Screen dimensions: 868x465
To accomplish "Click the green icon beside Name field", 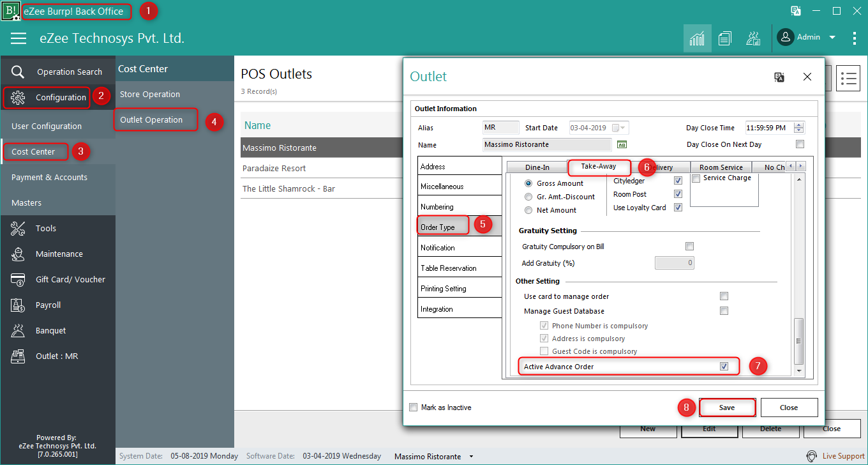I will tap(622, 145).
